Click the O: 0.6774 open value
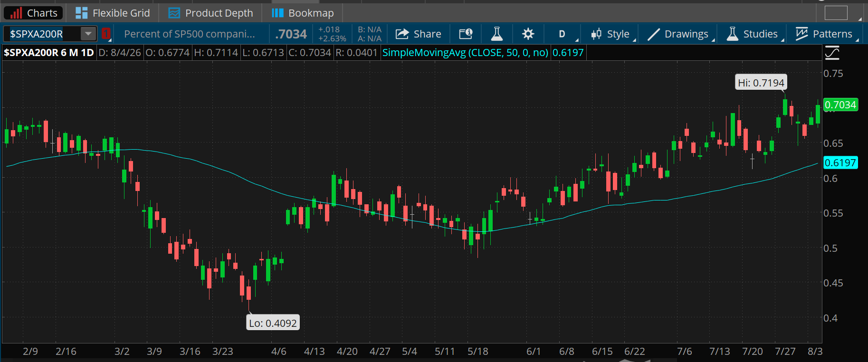 point(167,53)
